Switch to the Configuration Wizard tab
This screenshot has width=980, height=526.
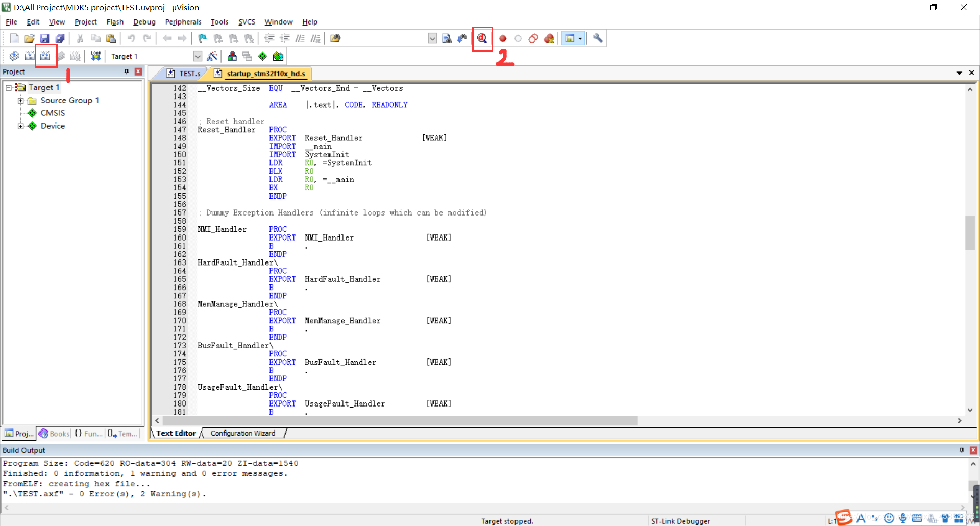click(243, 433)
